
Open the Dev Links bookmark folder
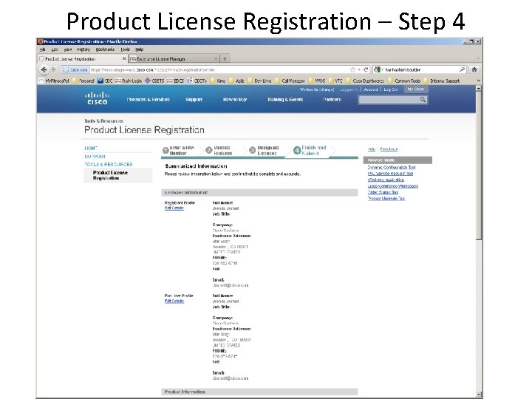259,81
